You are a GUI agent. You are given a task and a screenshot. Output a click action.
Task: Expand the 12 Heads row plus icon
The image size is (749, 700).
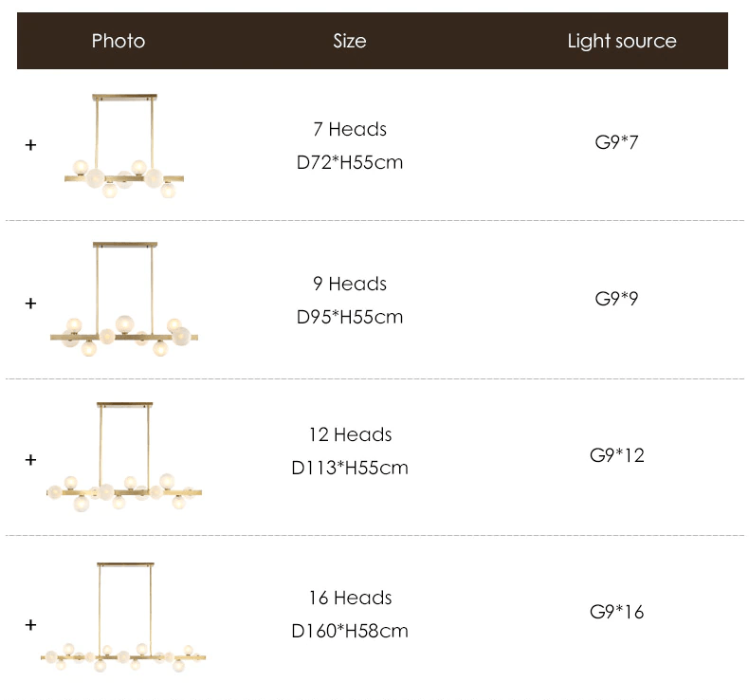[30, 460]
